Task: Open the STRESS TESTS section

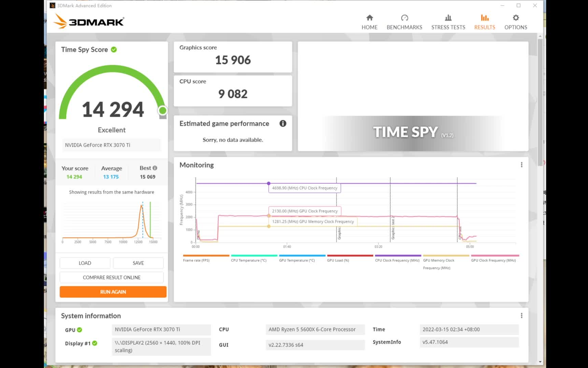Action: pos(448,22)
